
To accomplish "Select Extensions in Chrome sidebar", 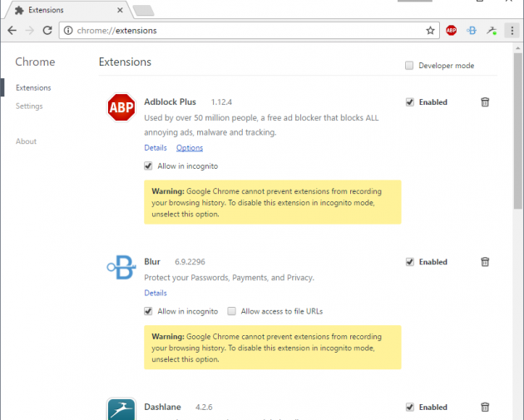I will pyautogui.click(x=33, y=87).
